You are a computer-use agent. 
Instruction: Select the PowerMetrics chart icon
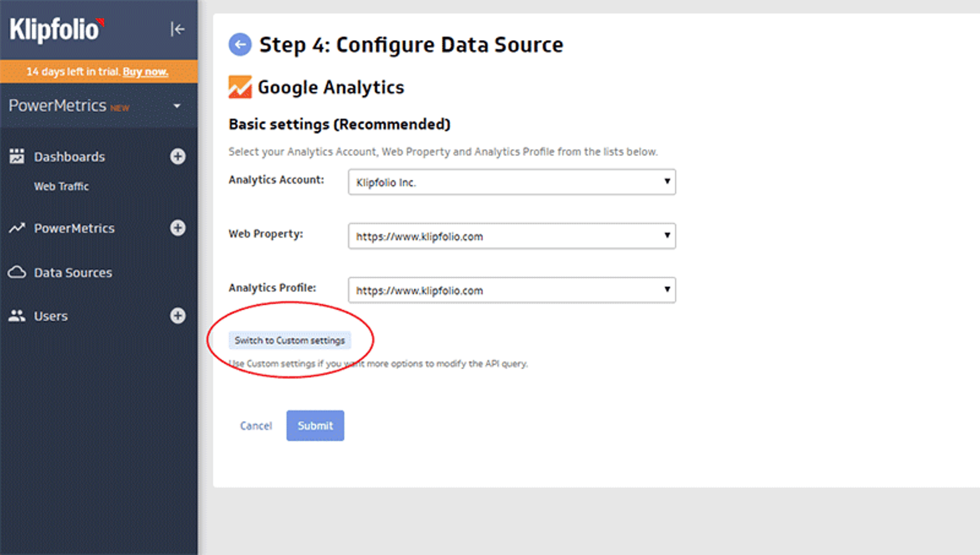[x=17, y=228]
